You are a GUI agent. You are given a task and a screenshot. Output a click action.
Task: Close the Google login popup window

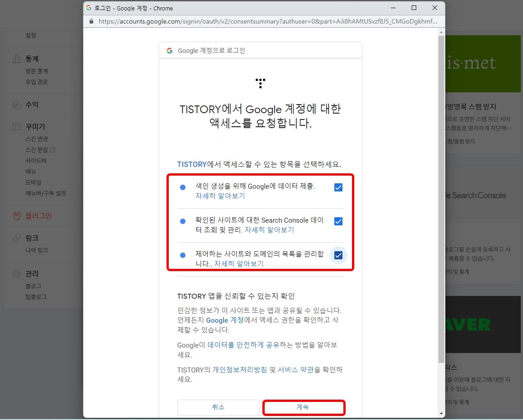click(x=435, y=8)
